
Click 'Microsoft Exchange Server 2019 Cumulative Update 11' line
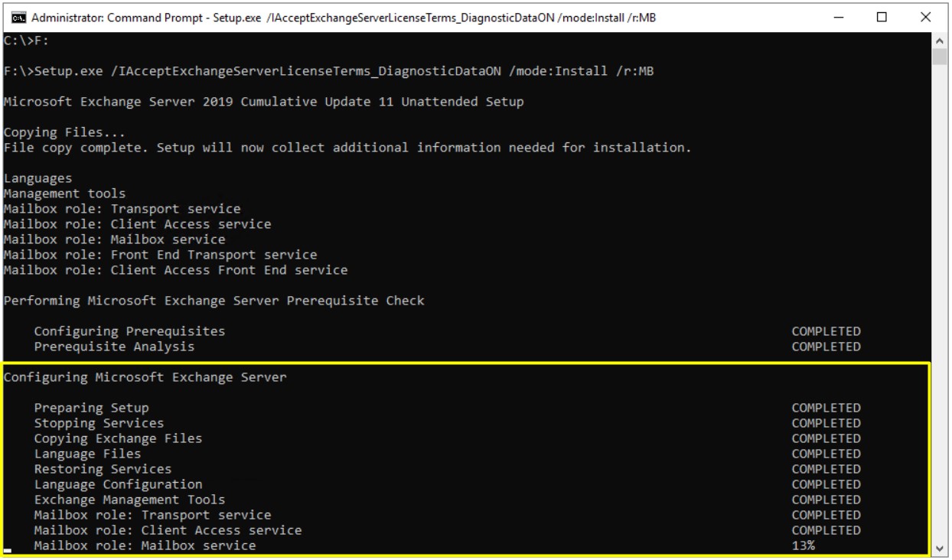tap(264, 103)
